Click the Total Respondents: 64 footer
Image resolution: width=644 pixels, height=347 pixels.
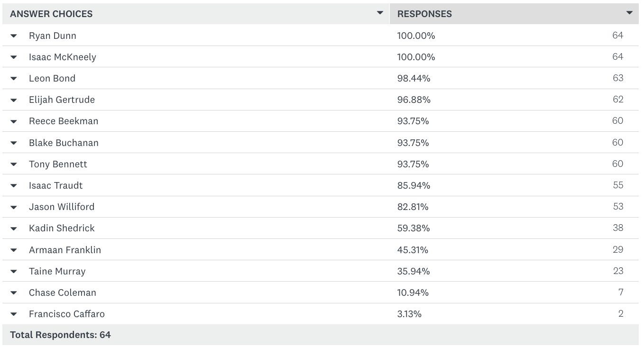(x=60, y=335)
